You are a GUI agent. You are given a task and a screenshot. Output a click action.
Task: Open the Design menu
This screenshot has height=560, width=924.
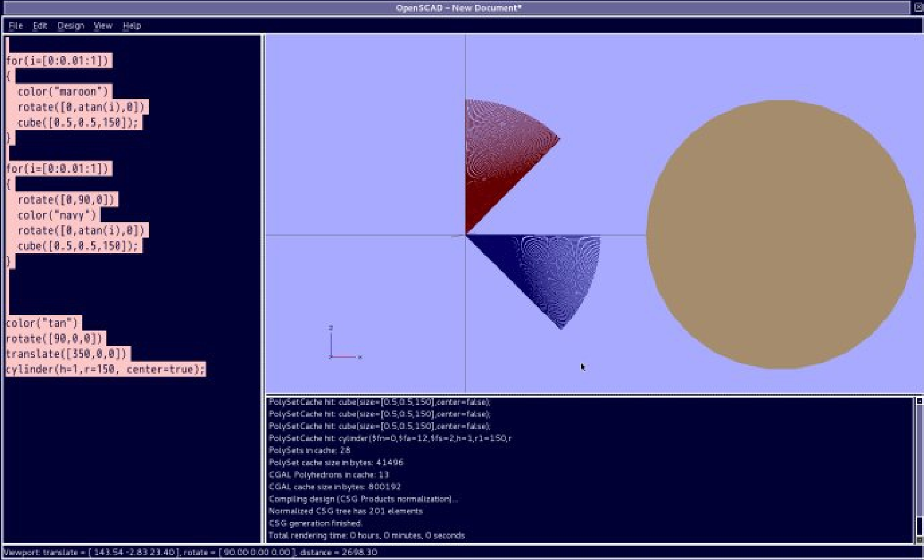(x=71, y=26)
